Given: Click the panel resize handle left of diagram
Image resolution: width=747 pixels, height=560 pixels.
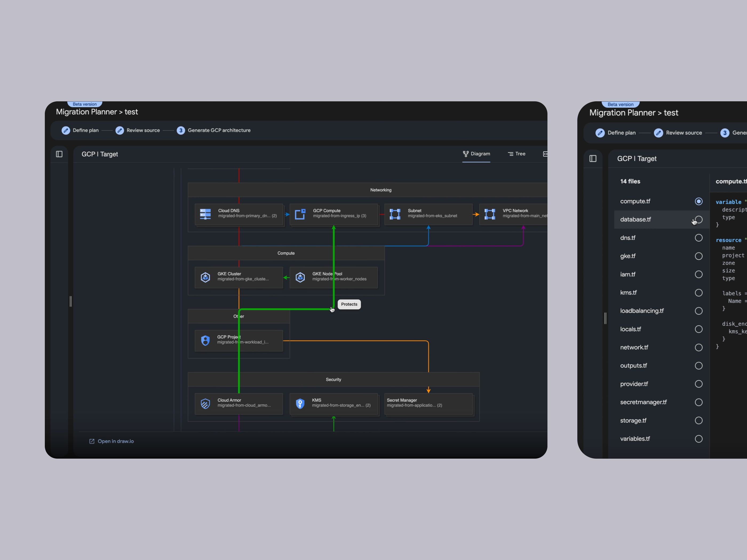Looking at the screenshot, I should (x=71, y=301).
